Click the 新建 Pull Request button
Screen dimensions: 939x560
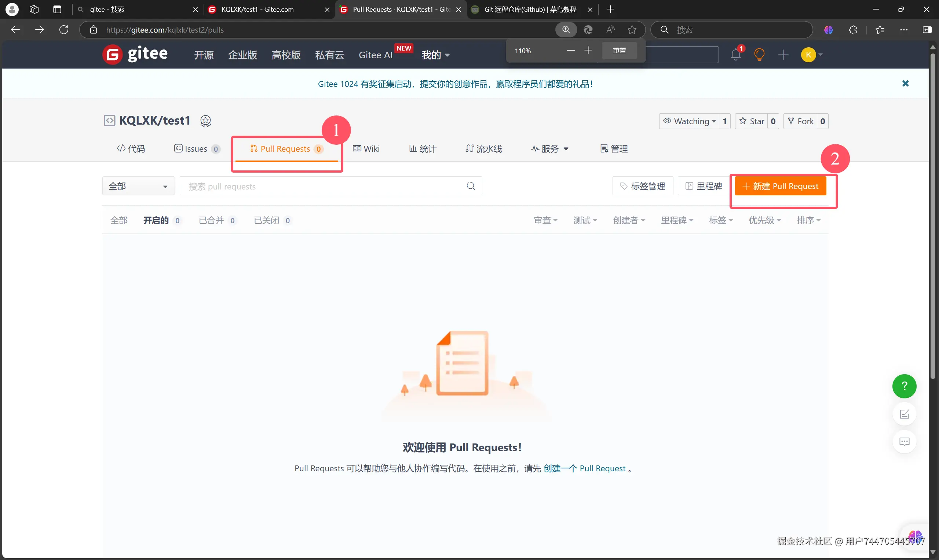(x=780, y=186)
